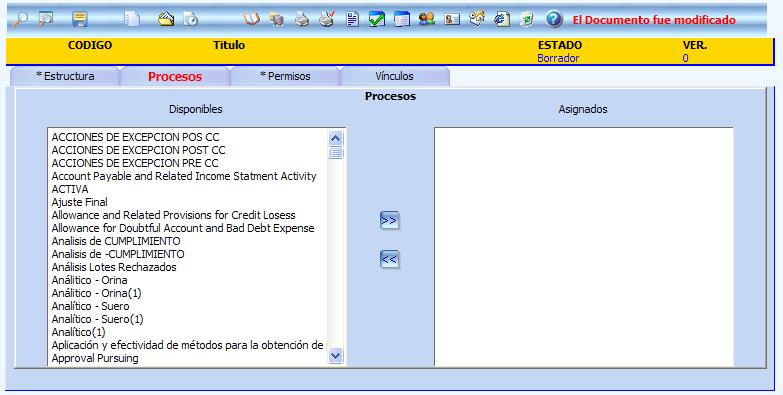Click the Disponibles list scroll down arrow
The width and height of the screenshot is (783, 395).
[336, 356]
